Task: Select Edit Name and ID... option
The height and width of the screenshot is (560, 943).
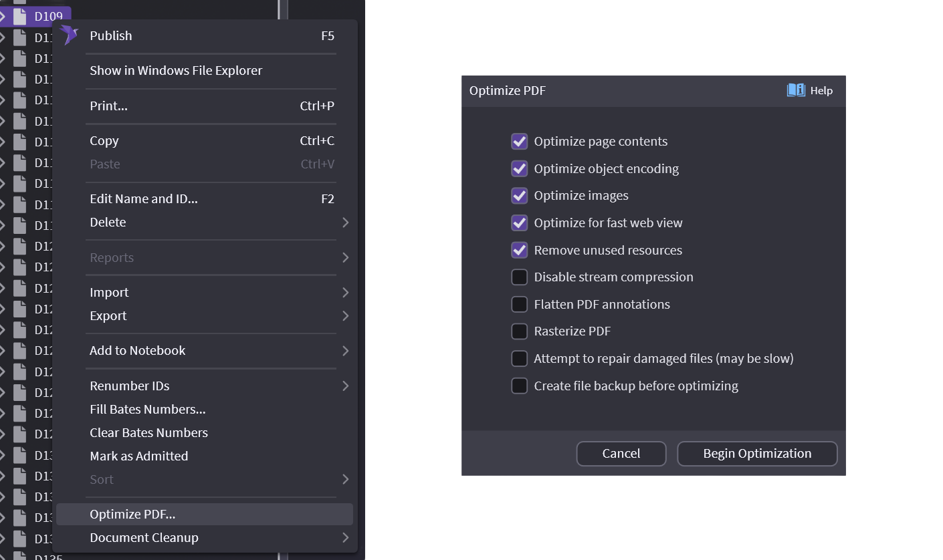Action: click(143, 198)
